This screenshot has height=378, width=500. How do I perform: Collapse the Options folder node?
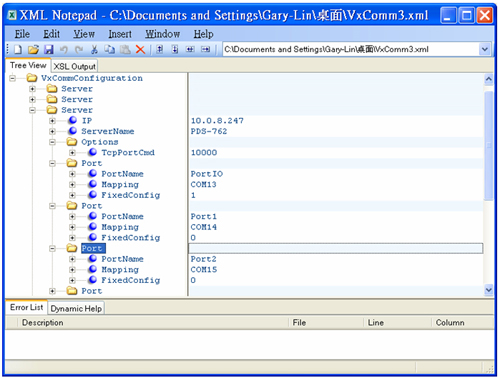tap(52, 142)
